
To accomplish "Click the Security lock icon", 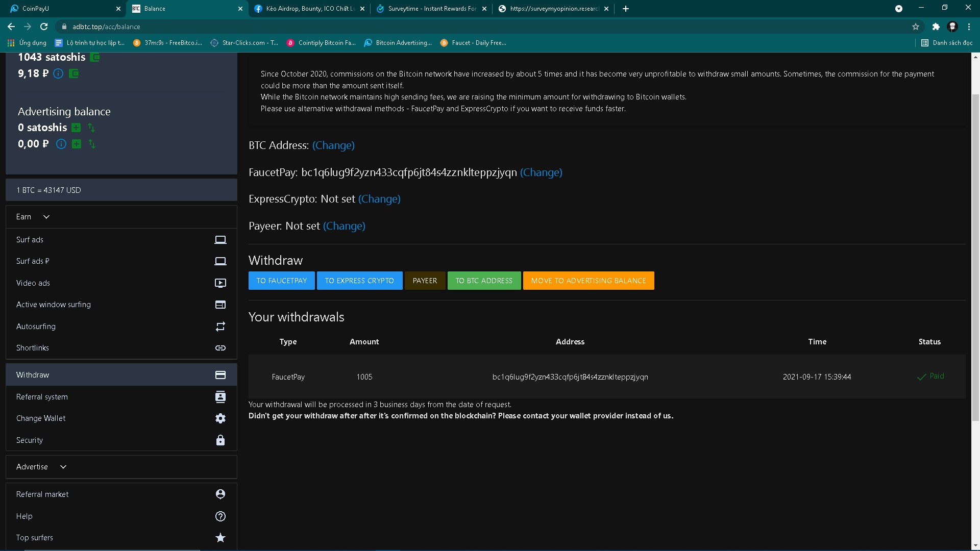I will 220,440.
